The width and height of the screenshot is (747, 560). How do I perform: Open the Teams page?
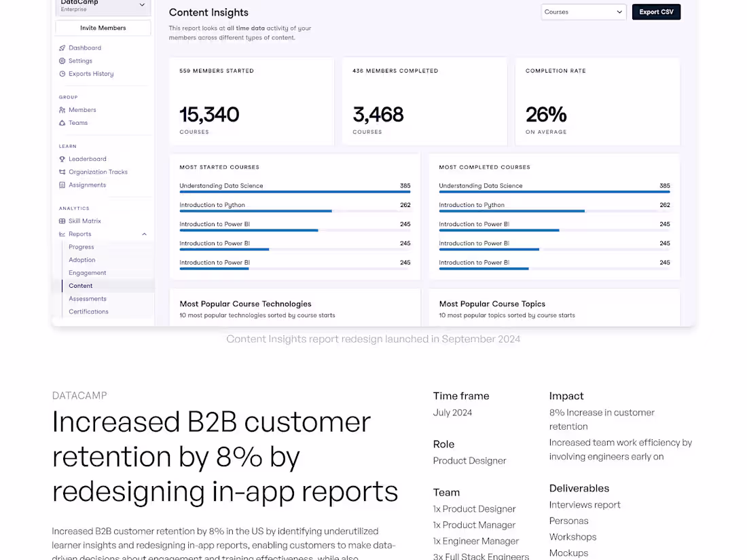[x=77, y=123]
